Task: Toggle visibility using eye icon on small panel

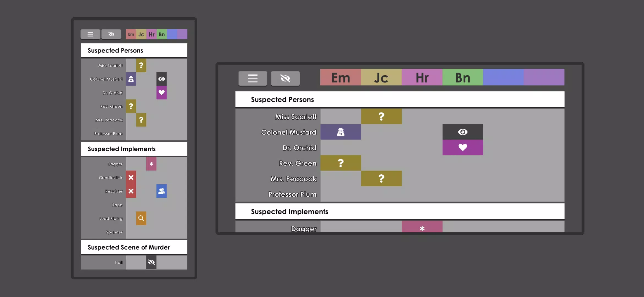Action: pos(111,34)
